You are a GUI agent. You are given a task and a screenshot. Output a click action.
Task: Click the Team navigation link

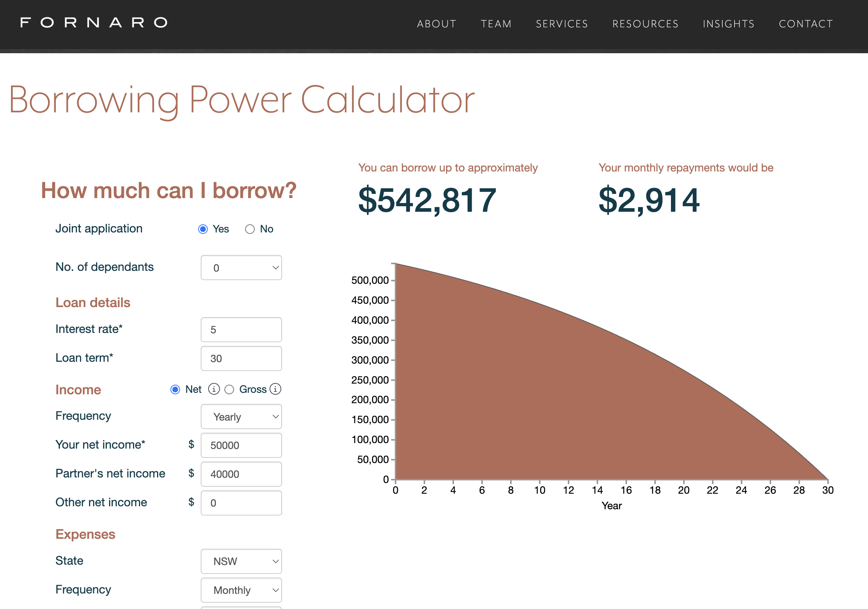496,24
